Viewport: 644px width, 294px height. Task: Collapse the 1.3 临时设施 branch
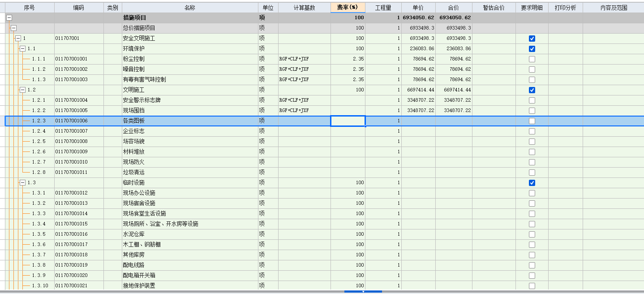22,182
